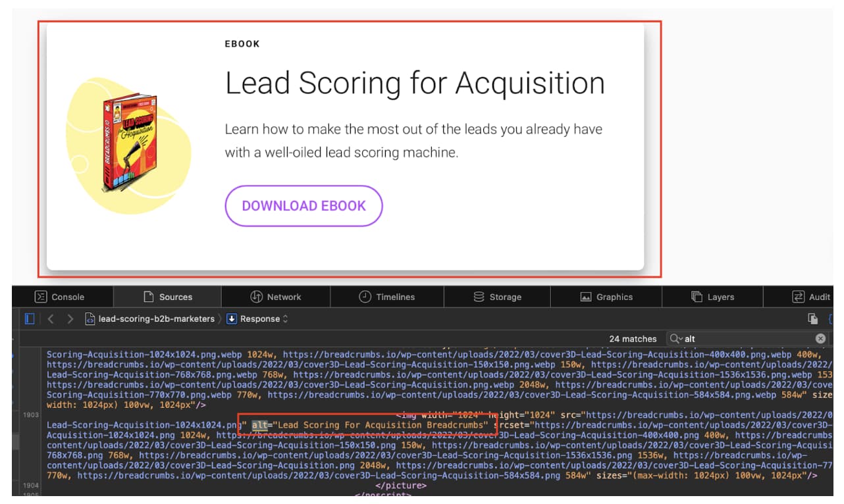Switch to the Network tab
The width and height of the screenshot is (844, 504).
(x=275, y=297)
